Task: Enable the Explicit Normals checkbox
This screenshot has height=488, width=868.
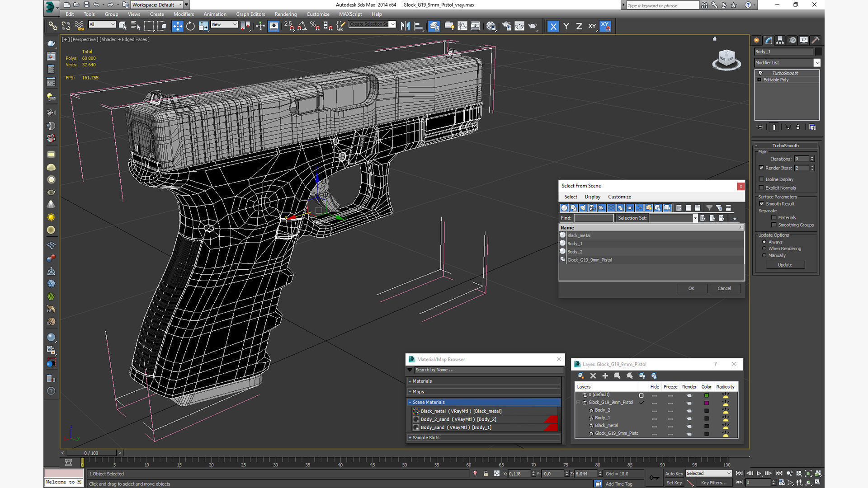Action: tap(762, 188)
